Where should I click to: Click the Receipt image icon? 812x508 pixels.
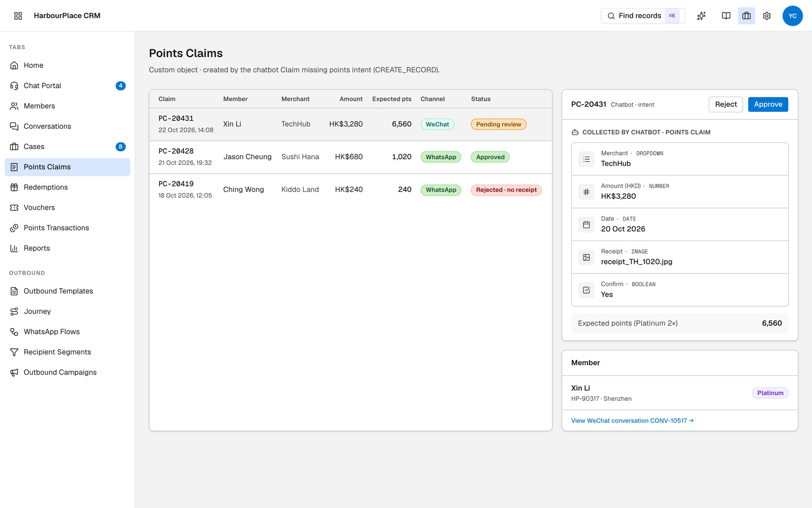586,257
